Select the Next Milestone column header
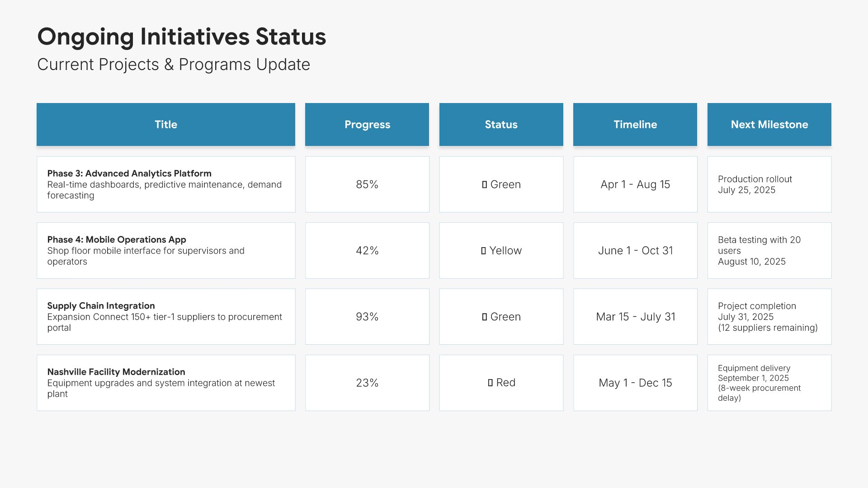This screenshot has width=868, height=488. 769,124
